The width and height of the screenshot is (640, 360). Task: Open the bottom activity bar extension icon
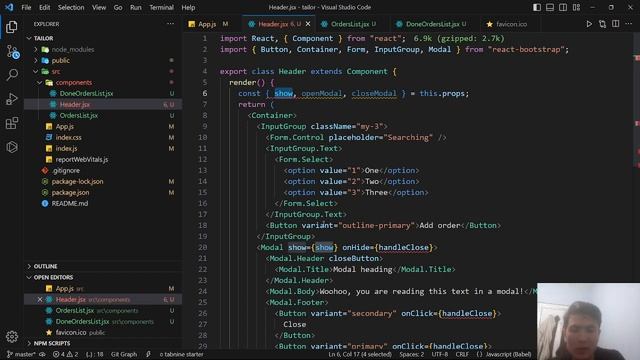(12, 147)
